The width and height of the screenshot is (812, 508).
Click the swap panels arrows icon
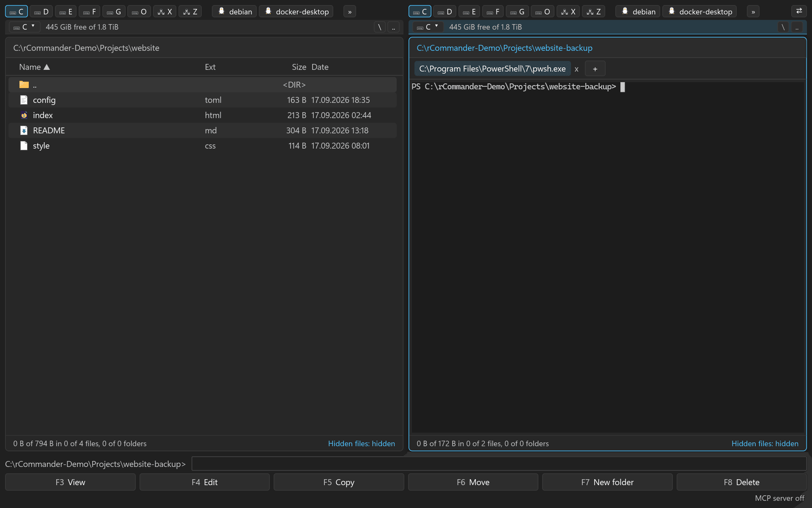click(x=799, y=11)
